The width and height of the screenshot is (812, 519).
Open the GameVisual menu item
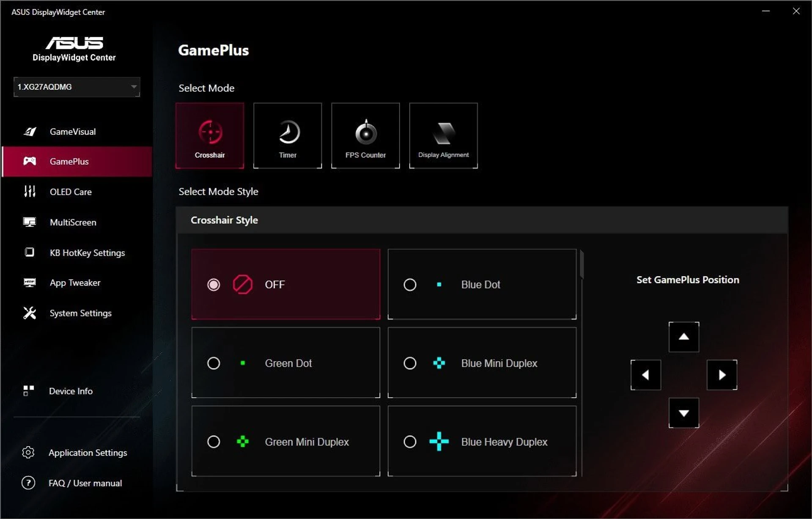point(77,132)
